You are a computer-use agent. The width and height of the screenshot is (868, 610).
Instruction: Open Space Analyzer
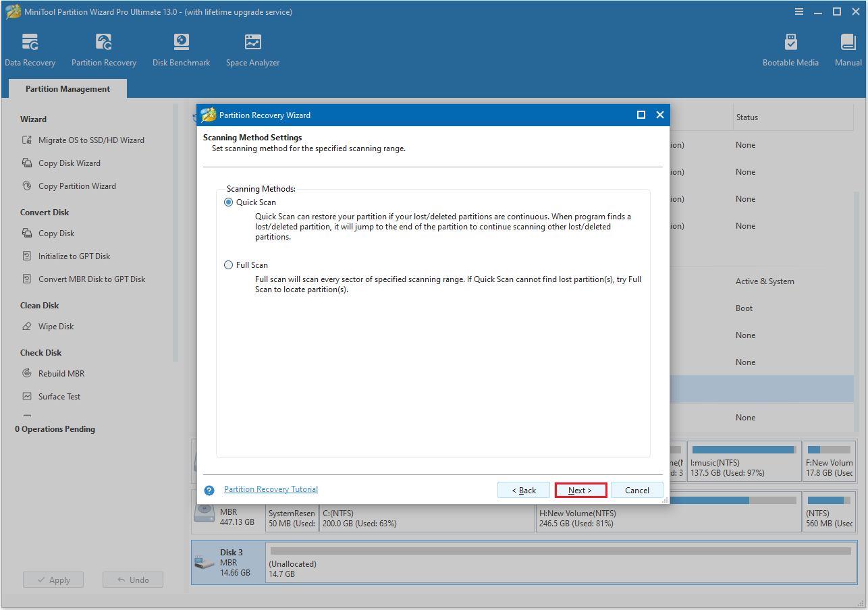[x=252, y=50]
